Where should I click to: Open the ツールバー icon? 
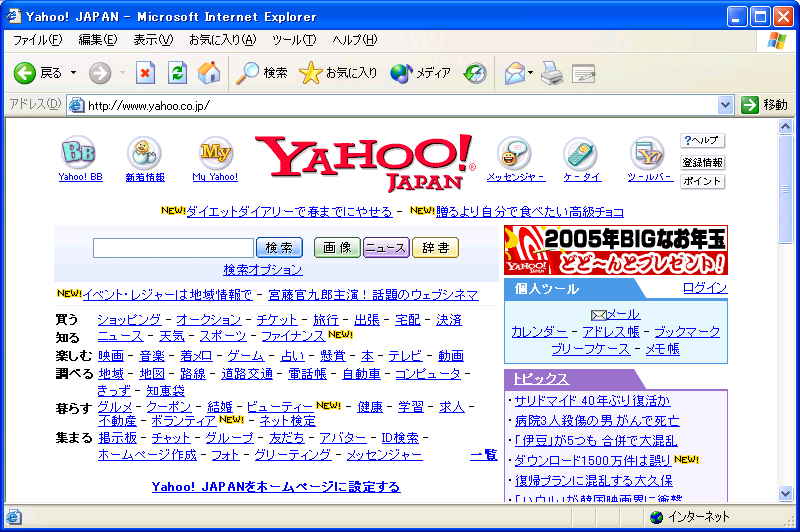coord(647,153)
